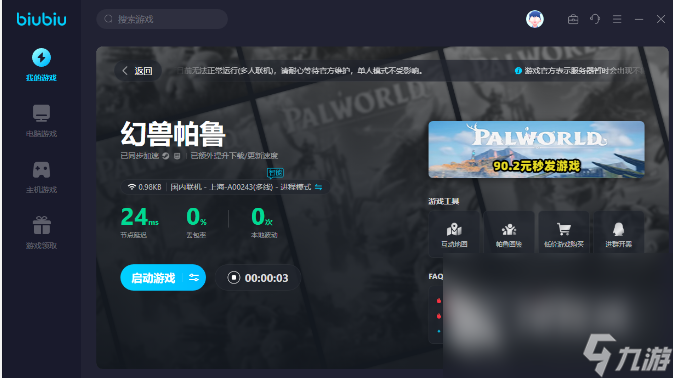
Task: Open the user avatar profile
Action: pyautogui.click(x=535, y=19)
